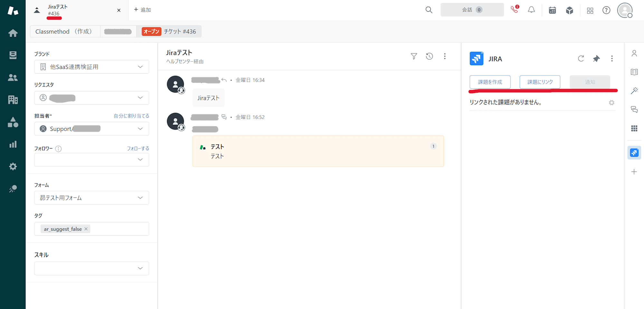Open the calendar icon in top bar

(552, 10)
